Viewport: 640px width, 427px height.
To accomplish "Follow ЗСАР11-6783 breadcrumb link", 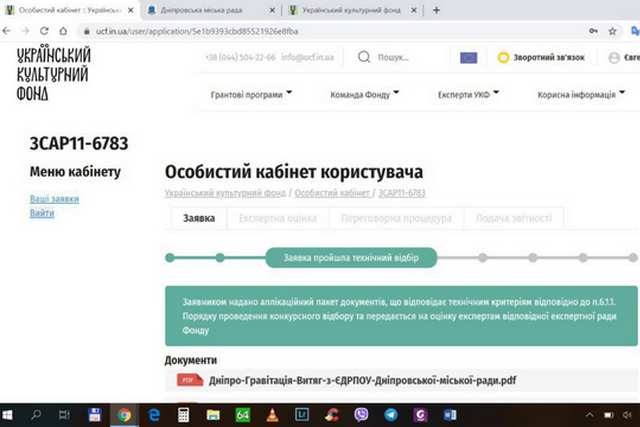I will (x=402, y=193).
